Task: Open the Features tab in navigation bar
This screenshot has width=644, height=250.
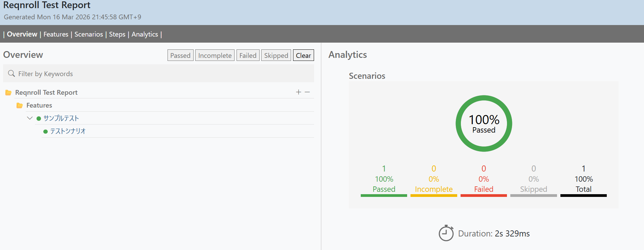Action: pyautogui.click(x=56, y=34)
